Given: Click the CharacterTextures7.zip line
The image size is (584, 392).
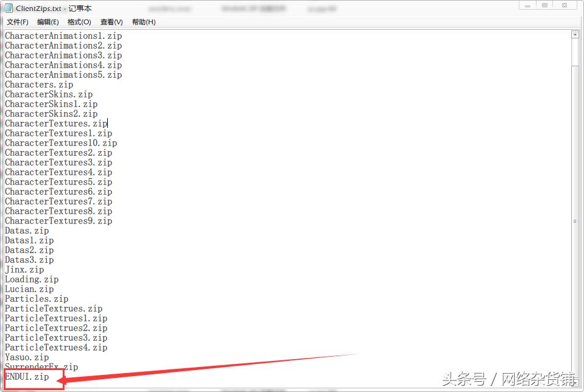Looking at the screenshot, I should click(58, 201).
